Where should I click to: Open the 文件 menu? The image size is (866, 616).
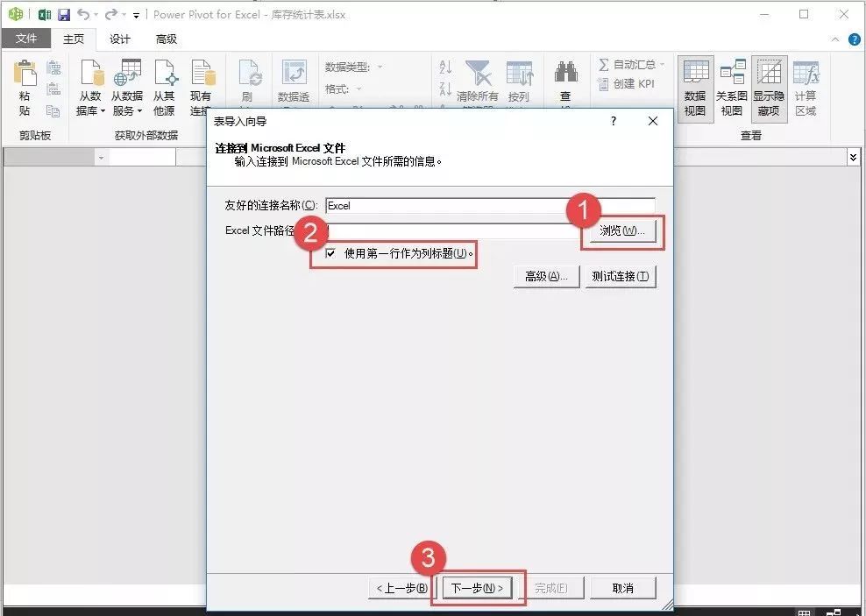click(27, 39)
